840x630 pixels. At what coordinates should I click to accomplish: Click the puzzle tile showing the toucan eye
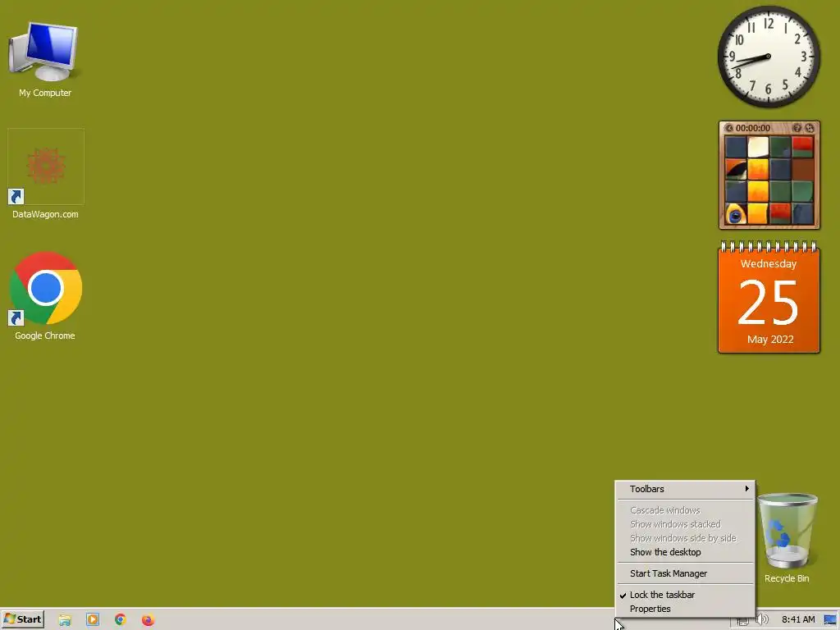(x=736, y=213)
